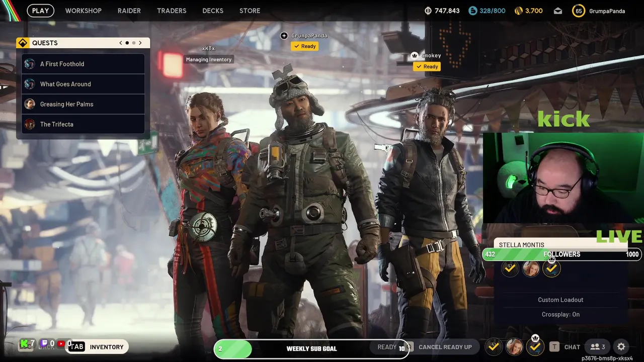Screen dimensions: 644x362
Task: Click the READY button
Action: click(387, 347)
